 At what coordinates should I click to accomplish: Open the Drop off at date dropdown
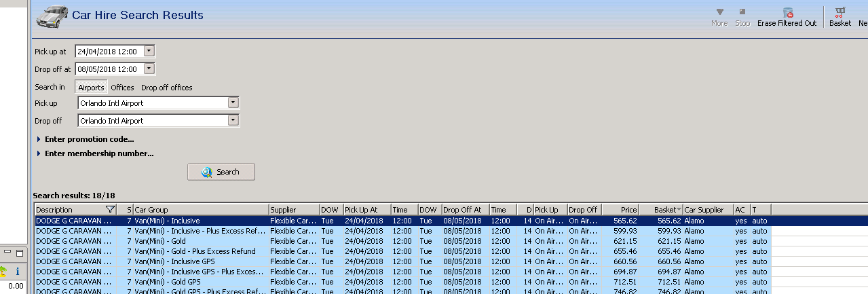pos(149,69)
